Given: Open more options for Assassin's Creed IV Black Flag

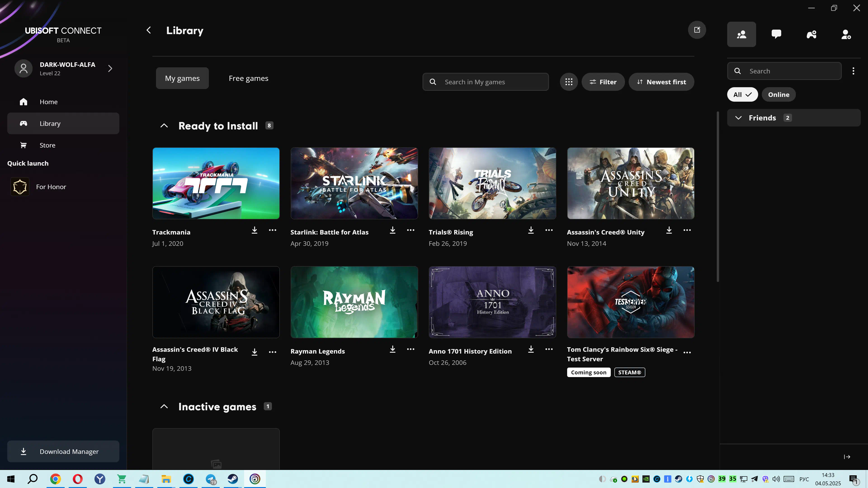Looking at the screenshot, I should coord(272,352).
